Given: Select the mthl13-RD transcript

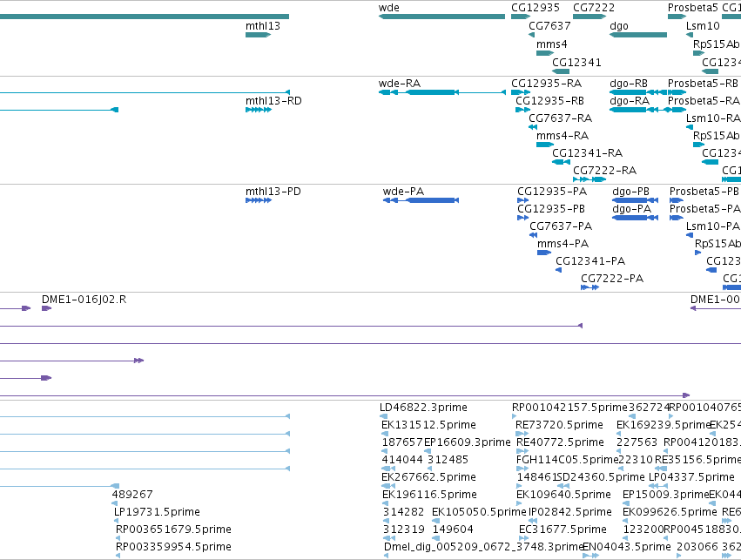Looking at the screenshot, I should [259, 110].
